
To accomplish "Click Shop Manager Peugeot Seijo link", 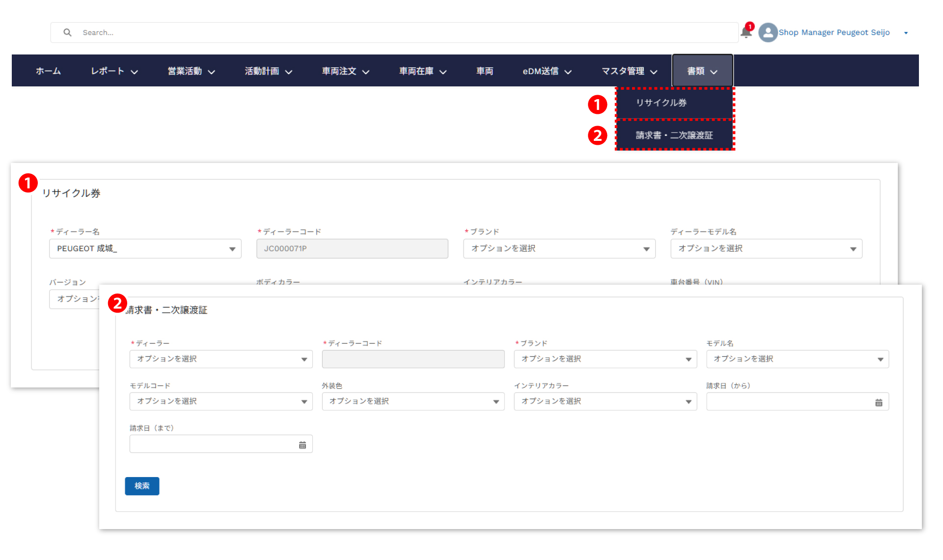I will [833, 32].
